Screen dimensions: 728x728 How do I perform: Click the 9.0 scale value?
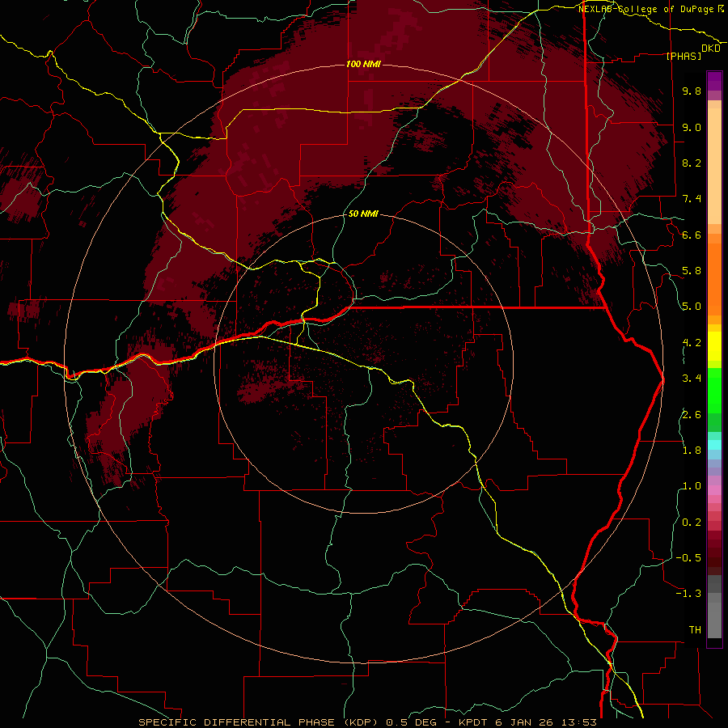click(692, 127)
